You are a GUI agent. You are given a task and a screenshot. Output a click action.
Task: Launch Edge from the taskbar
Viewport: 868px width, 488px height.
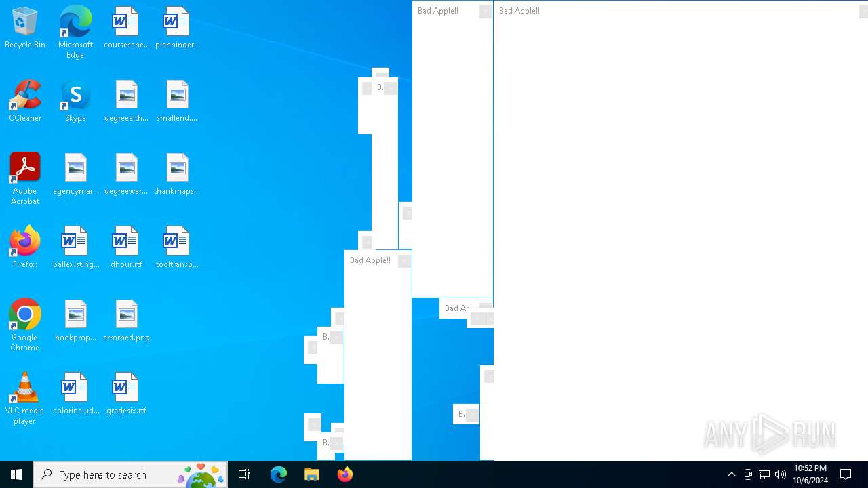point(279,474)
